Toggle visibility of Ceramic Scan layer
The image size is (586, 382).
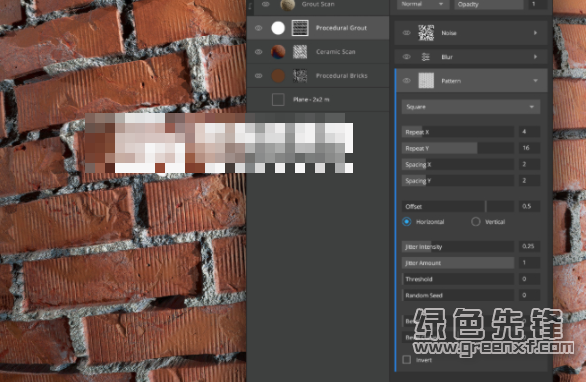(x=258, y=52)
